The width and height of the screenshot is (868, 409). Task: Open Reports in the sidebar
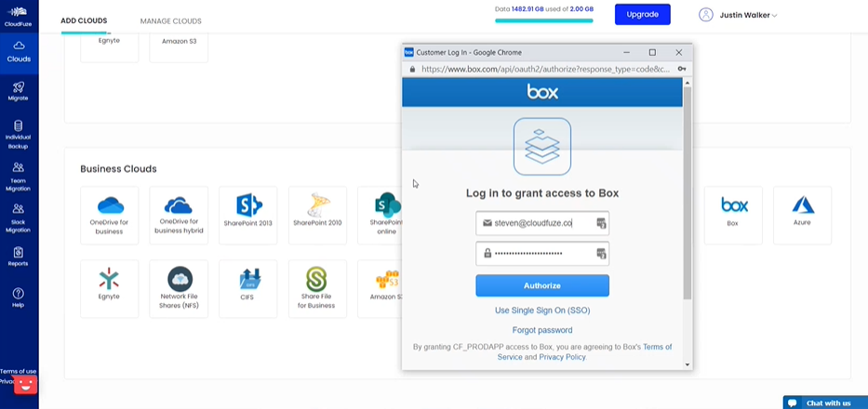pos(19,257)
